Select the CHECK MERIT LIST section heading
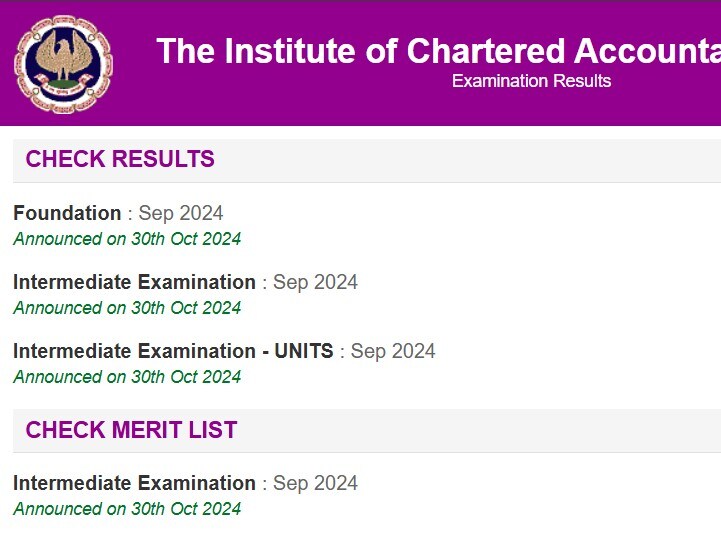The height and width of the screenshot is (541, 721). click(x=131, y=430)
